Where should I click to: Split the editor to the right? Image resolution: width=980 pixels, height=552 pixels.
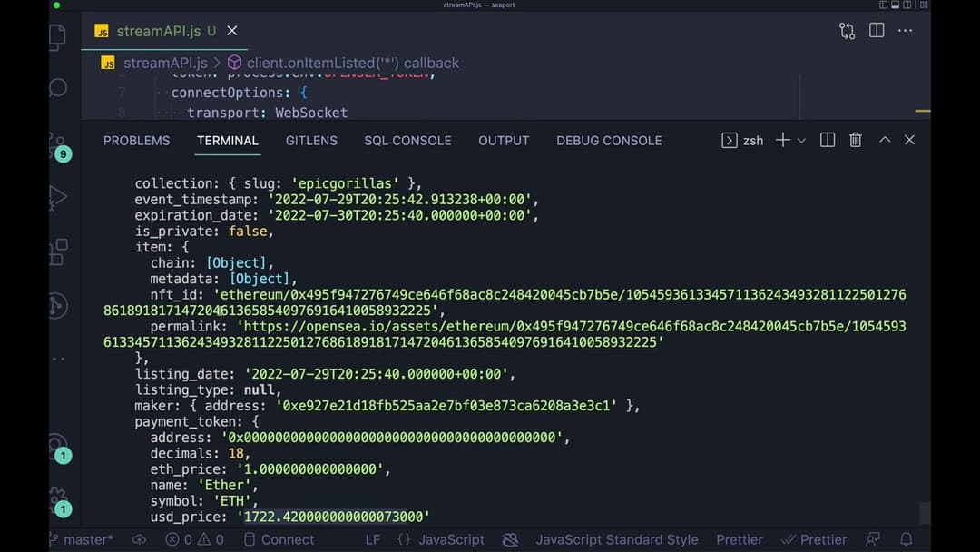(x=877, y=31)
